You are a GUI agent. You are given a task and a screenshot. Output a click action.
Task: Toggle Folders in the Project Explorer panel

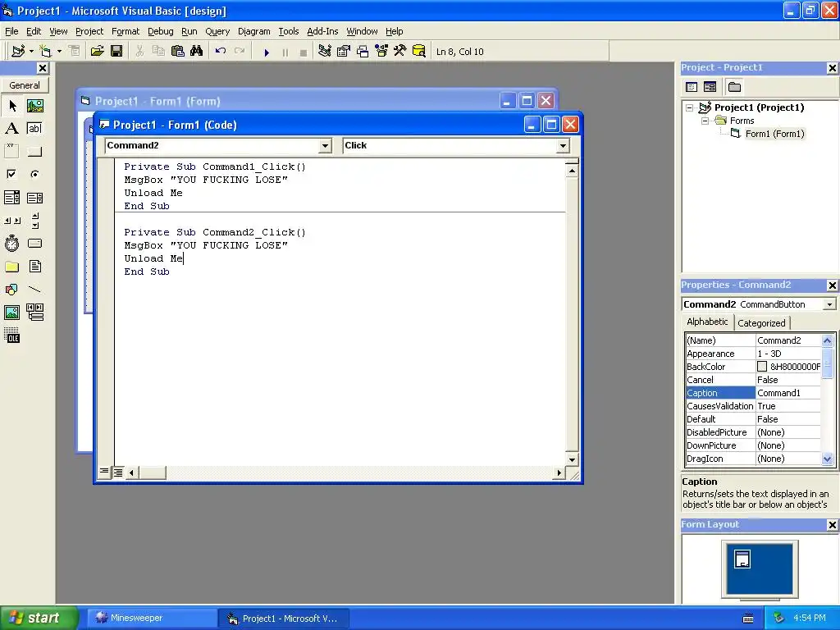tap(734, 87)
